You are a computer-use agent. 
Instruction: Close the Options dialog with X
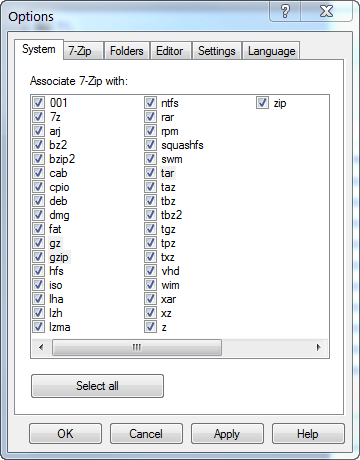click(326, 11)
